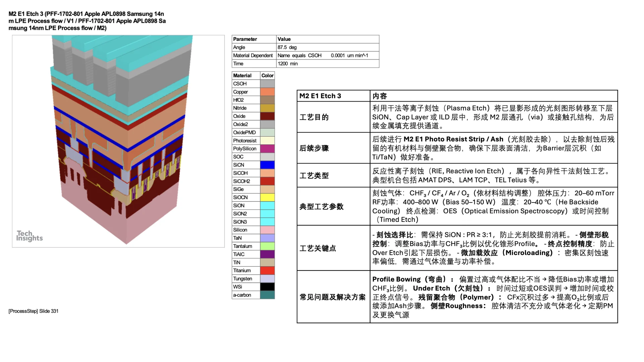Click the 内容 column header
This screenshot has height=362, width=644.
coord(379,96)
